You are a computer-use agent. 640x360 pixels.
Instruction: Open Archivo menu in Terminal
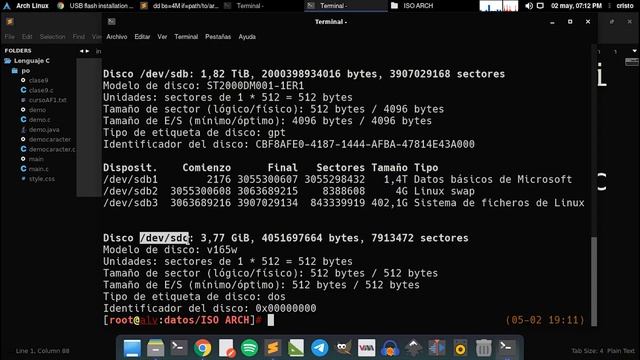pos(117,37)
